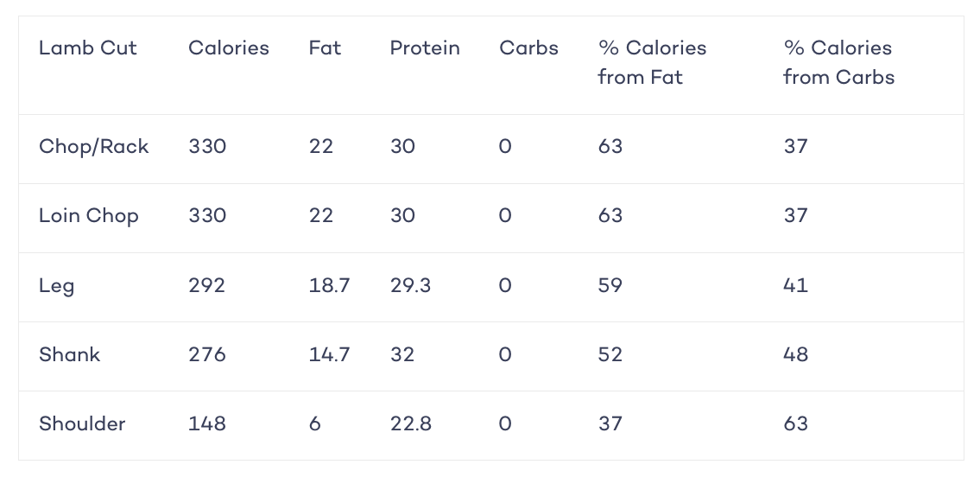980x477 pixels.
Task: Select the Protein column header
Action: (x=425, y=48)
